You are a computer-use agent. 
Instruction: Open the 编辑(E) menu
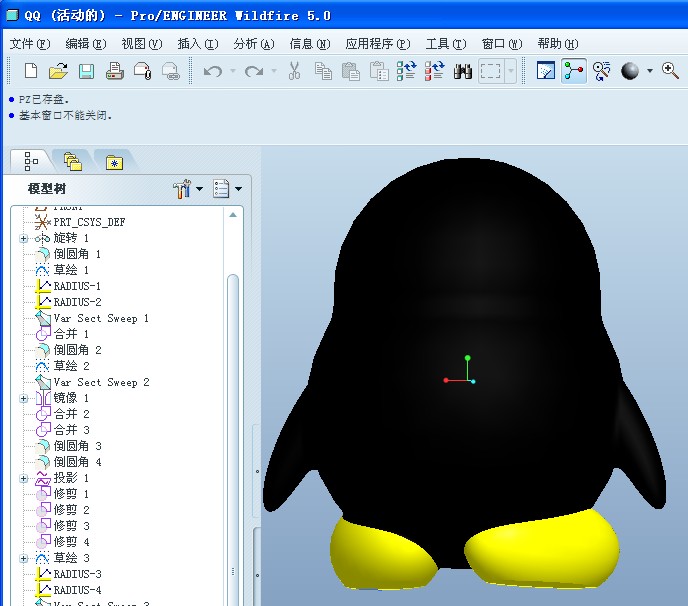(x=86, y=43)
